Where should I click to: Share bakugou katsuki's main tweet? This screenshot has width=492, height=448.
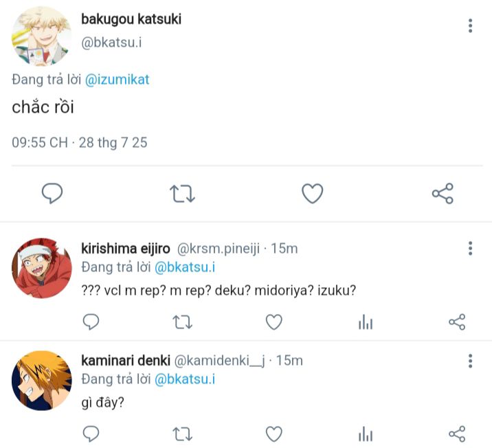443,194
